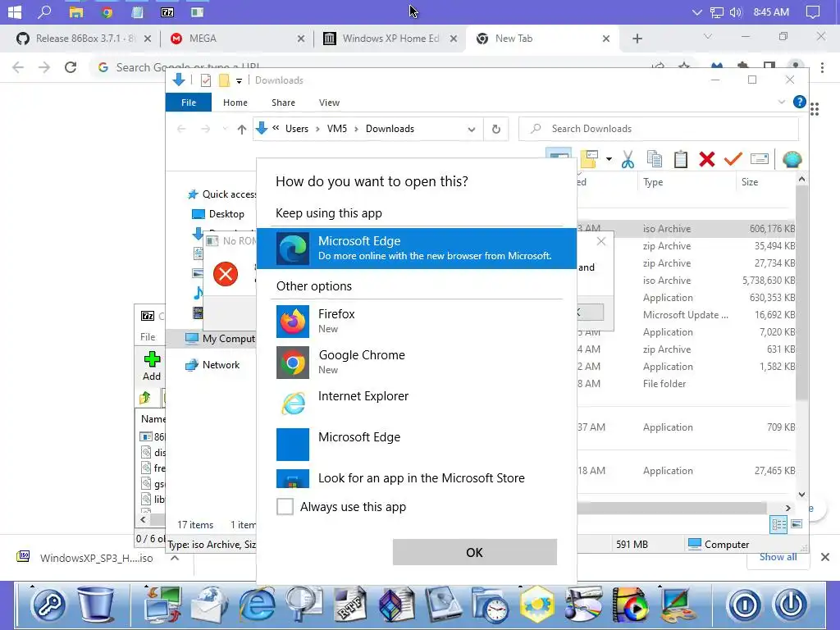Choose Google Chrome to open the file
This screenshot has height=630, width=840.
416,362
